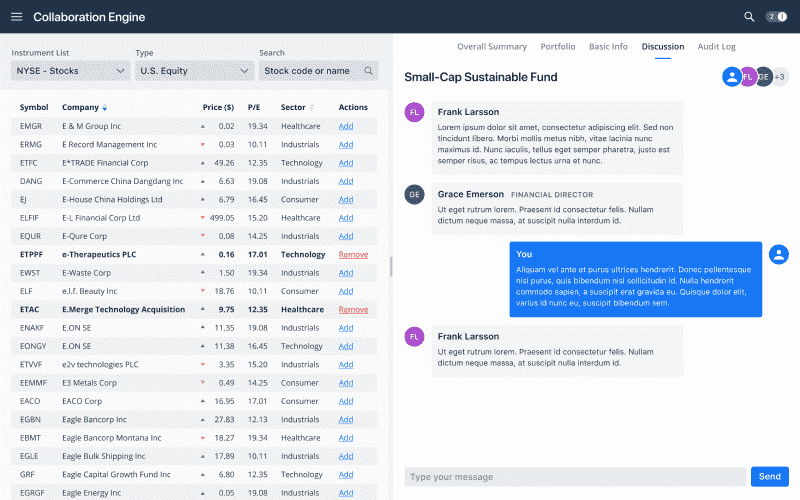Image resolution: width=800 pixels, height=500 pixels.
Task: Focus the Type your message field
Action: [575, 477]
